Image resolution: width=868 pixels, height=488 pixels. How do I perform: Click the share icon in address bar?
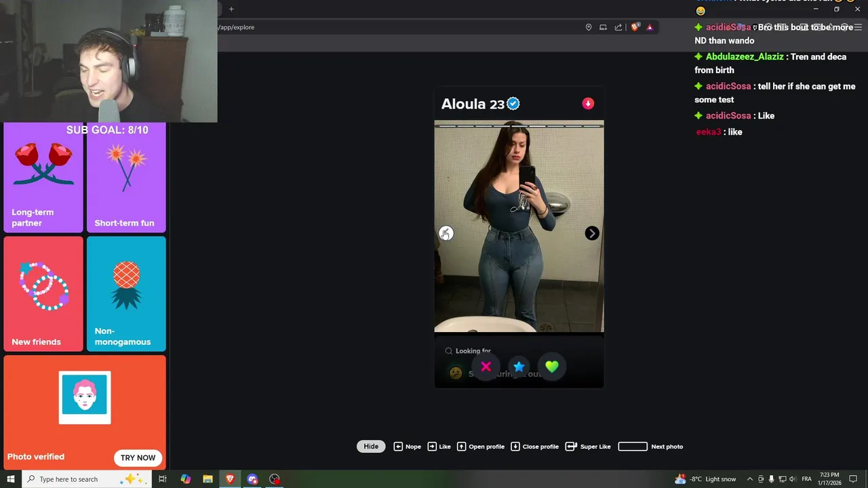coord(618,27)
